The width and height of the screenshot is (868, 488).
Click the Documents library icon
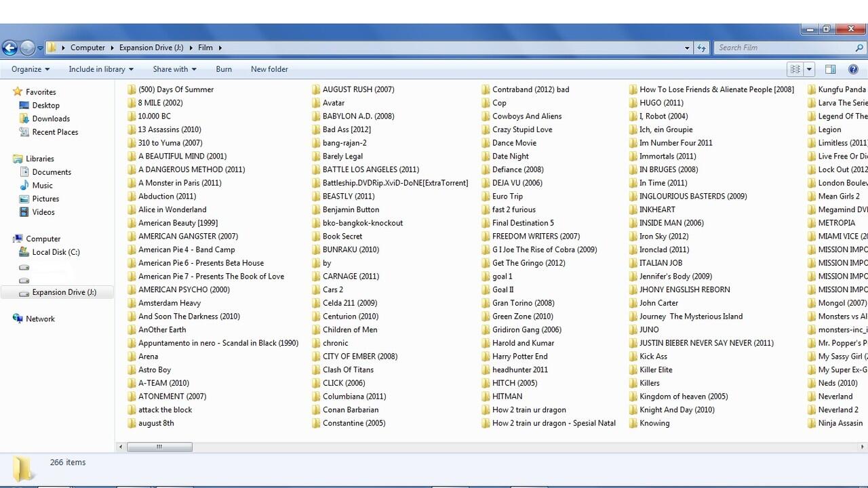pos(24,172)
